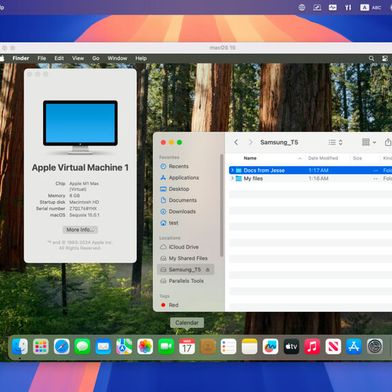The height and width of the screenshot is (392, 392).
Task: Open System Settings from the Dock
Action: [x=375, y=347]
